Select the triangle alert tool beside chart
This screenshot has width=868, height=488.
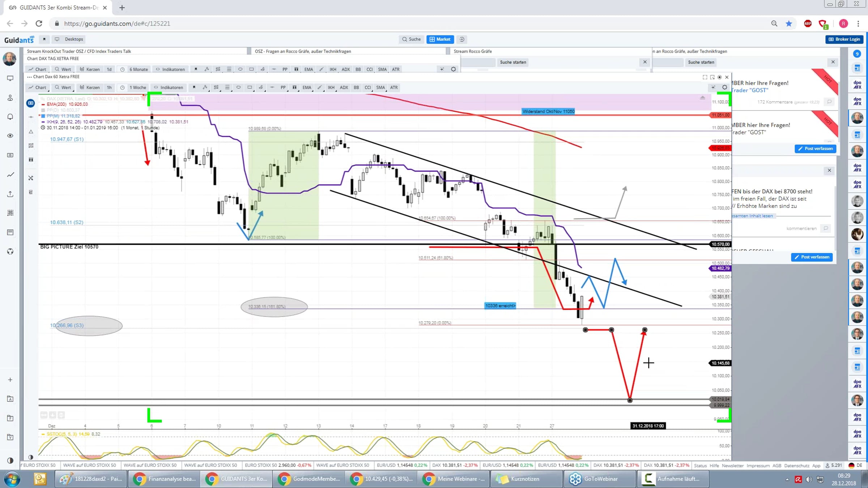[31, 132]
